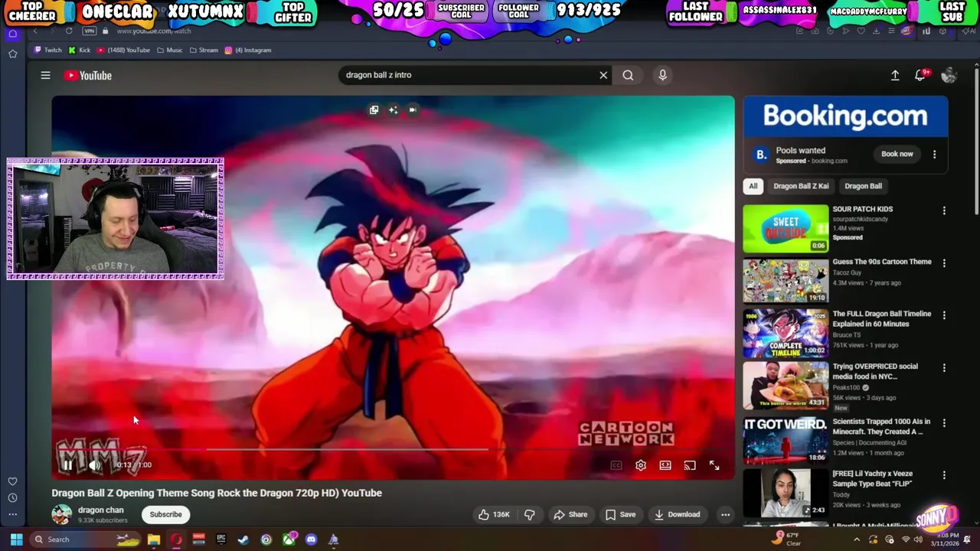This screenshot has height=551, width=980.
Task: Open the Booking.com banner ad
Action: point(845,116)
